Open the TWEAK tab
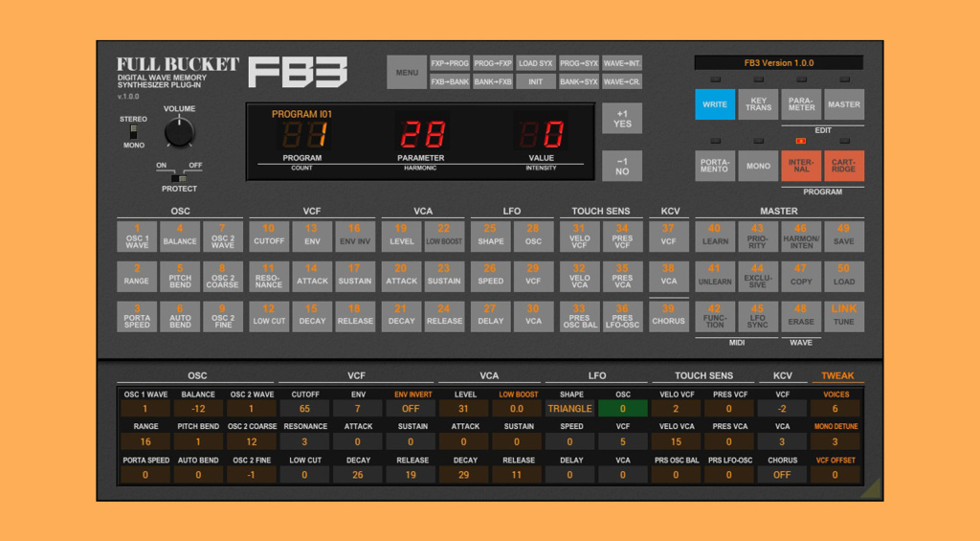This screenshot has height=541, width=980. pyautogui.click(x=837, y=376)
